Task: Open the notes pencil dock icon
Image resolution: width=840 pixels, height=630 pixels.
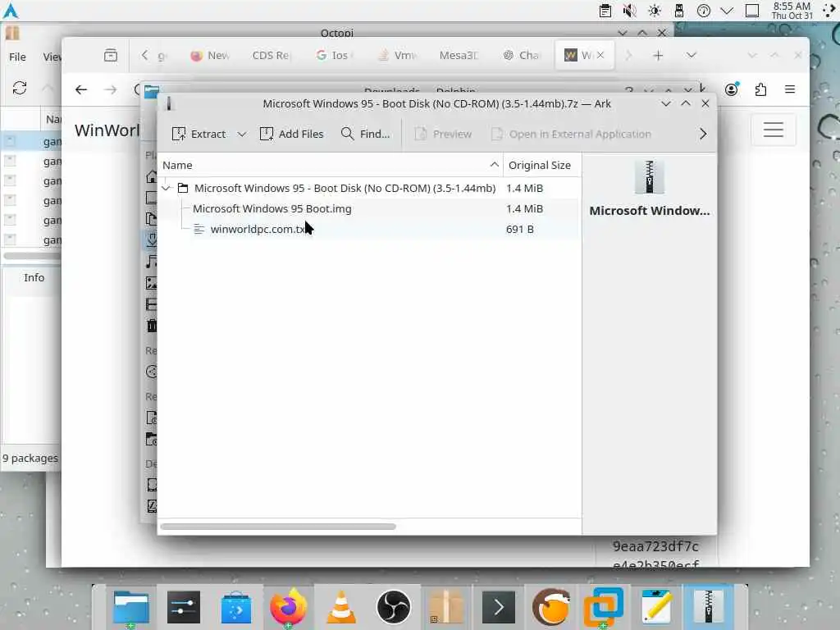Action: pos(656,608)
